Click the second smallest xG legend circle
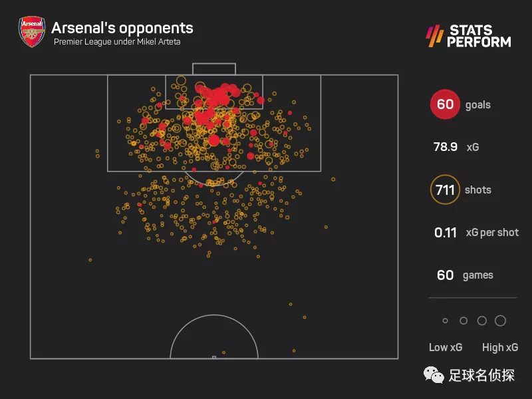 click(464, 321)
